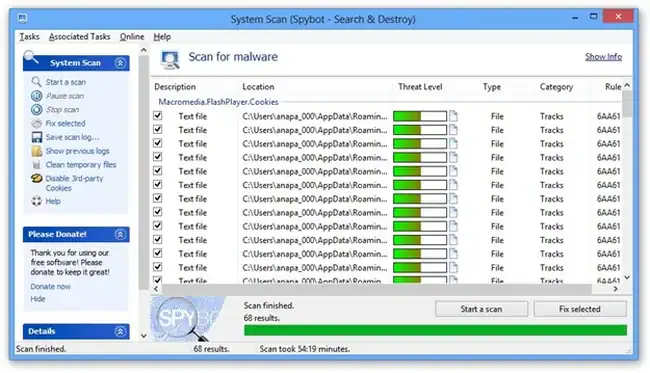Click the Scan for malware header icon

point(170,60)
